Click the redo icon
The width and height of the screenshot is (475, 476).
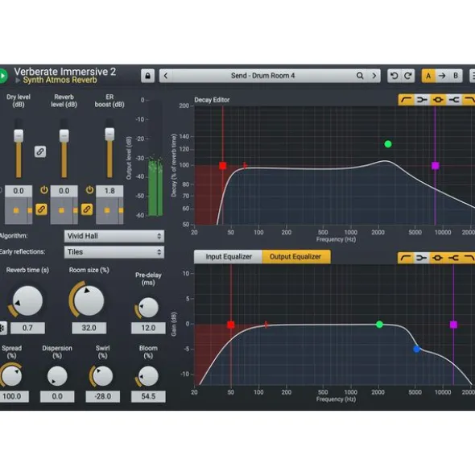[408, 76]
